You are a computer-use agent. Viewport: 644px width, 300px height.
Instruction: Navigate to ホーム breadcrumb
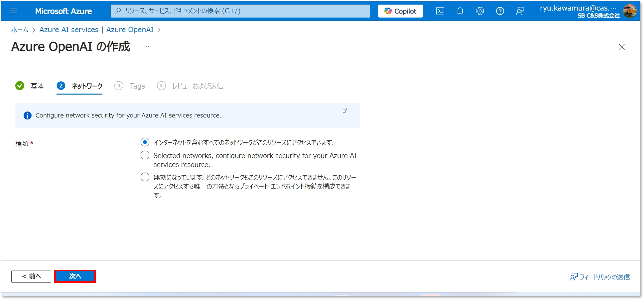pos(20,30)
